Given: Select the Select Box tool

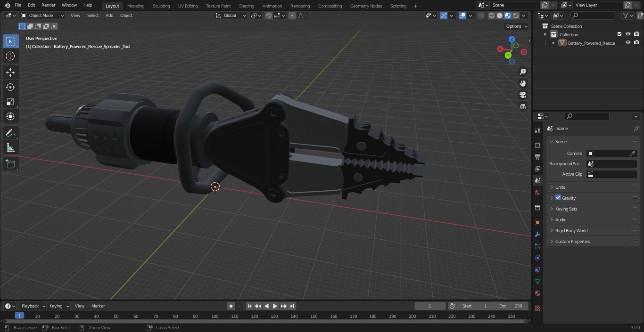Looking at the screenshot, I should [10, 41].
